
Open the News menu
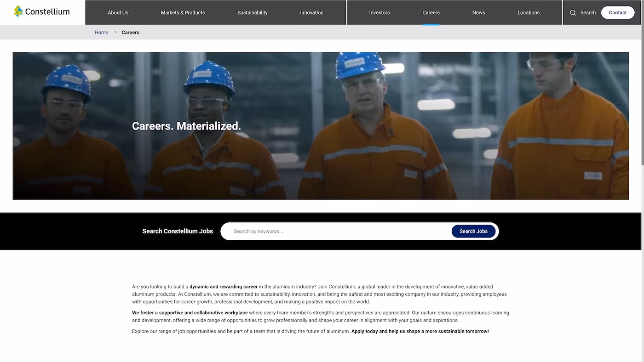coord(478,12)
